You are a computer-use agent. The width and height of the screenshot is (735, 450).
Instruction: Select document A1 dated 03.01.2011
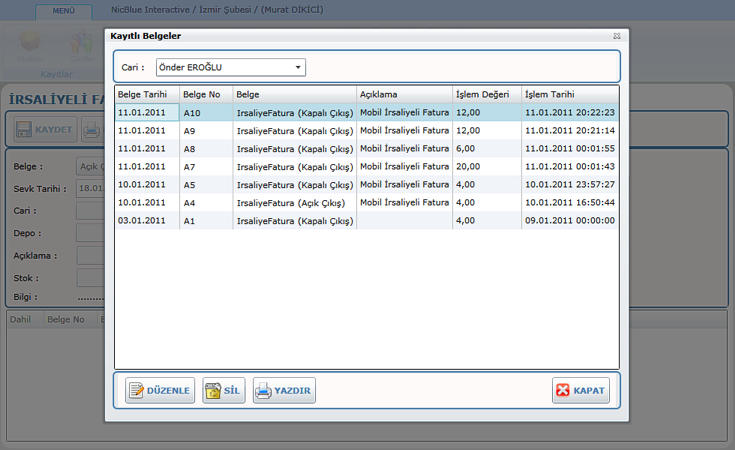[x=366, y=220]
